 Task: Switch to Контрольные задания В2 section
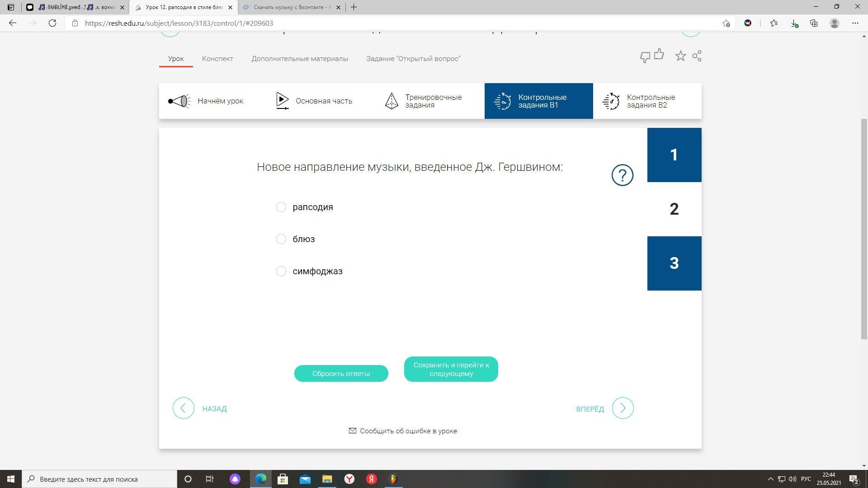(x=647, y=101)
